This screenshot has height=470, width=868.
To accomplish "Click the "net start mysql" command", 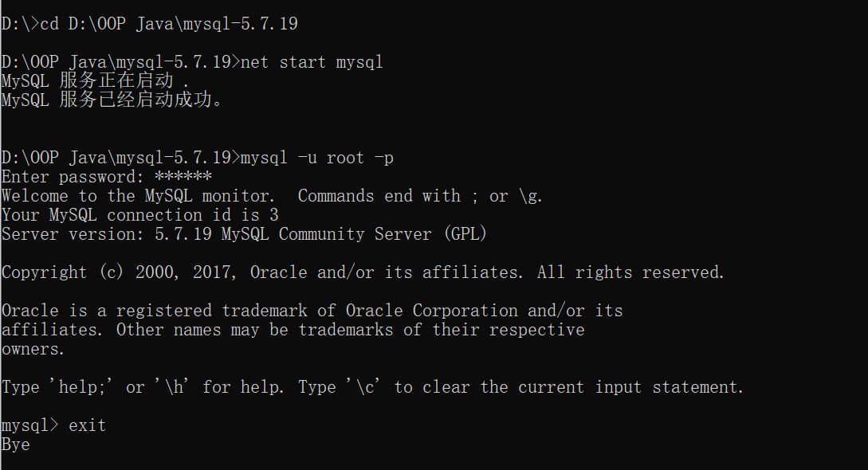I will (x=312, y=62).
